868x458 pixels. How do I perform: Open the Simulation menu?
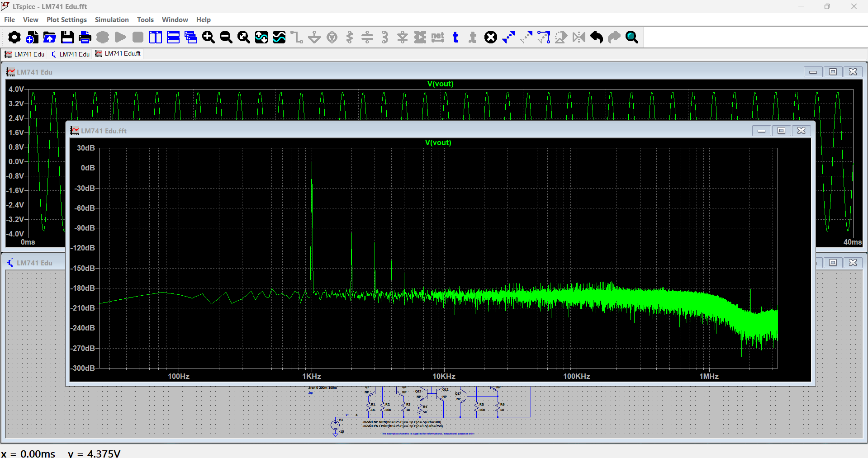click(x=112, y=20)
